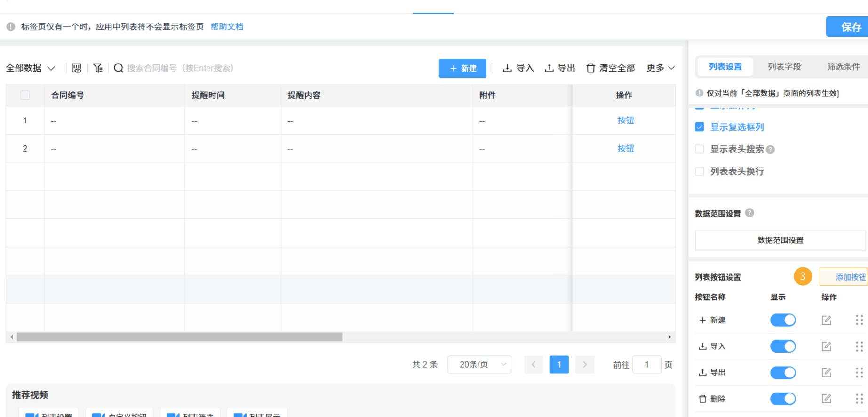Focus the 前往 page number input
The height and width of the screenshot is (417, 868).
[647, 364]
